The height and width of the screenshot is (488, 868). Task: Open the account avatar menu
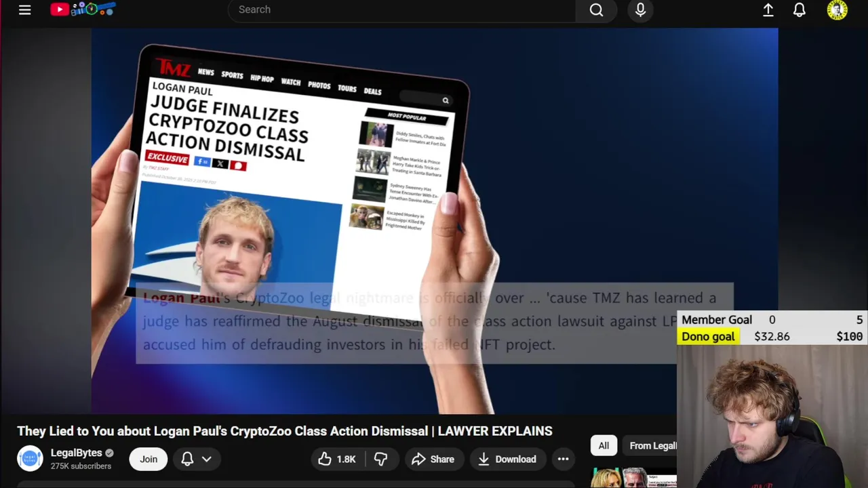click(837, 9)
